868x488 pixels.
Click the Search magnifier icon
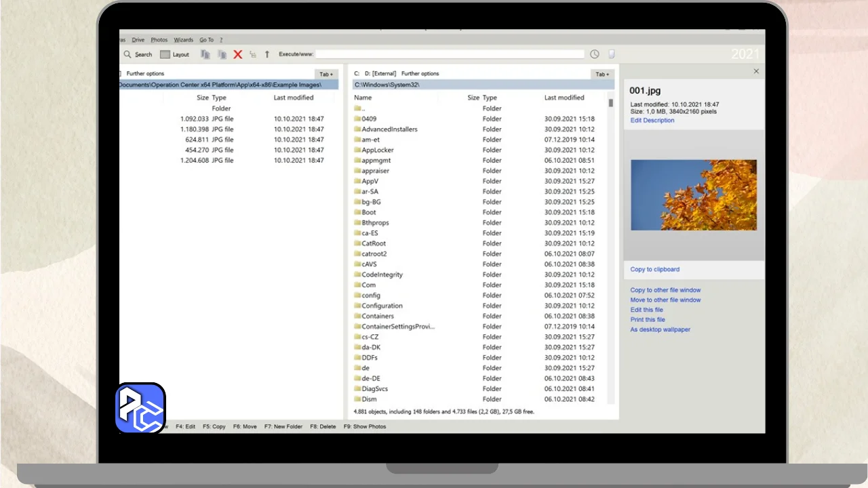127,54
